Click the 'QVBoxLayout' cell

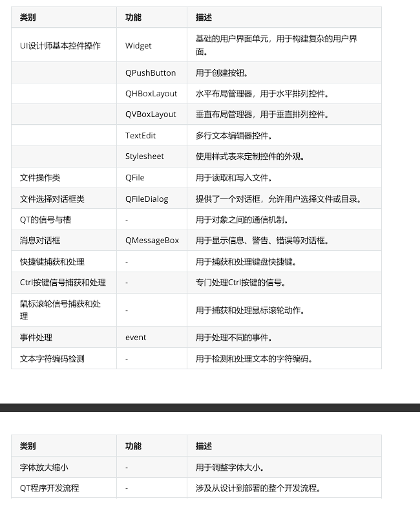pos(151,114)
